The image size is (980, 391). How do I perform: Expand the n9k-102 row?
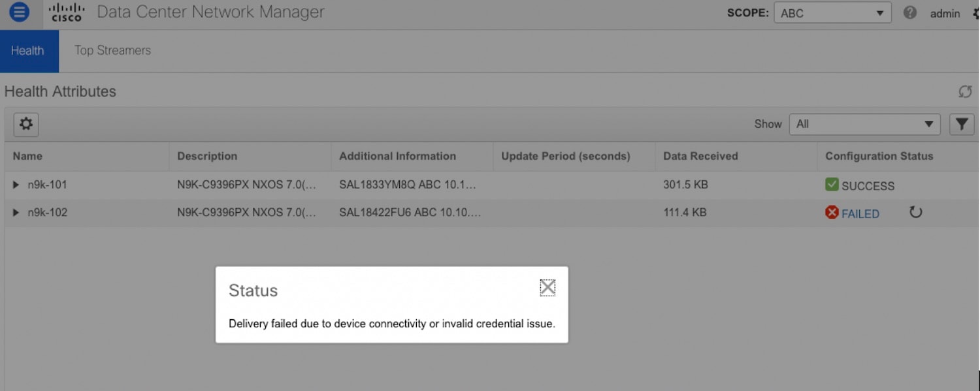16,212
